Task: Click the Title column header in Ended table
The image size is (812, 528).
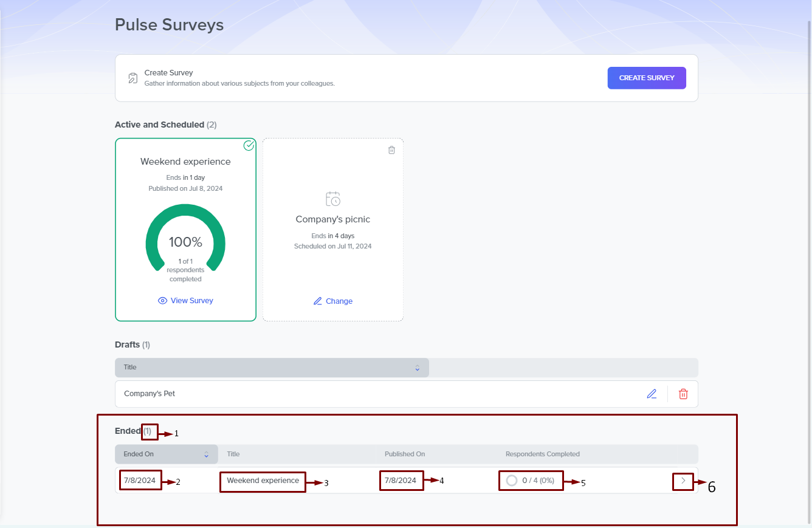Action: click(x=233, y=454)
